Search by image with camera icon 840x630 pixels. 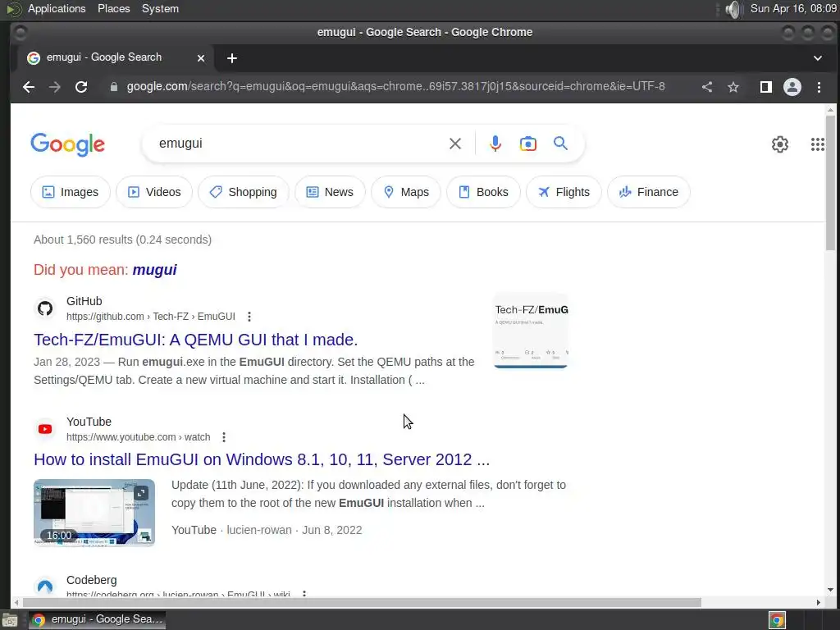click(527, 144)
